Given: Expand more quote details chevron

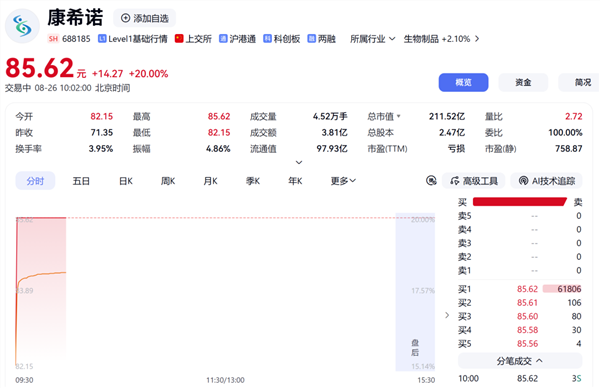Looking at the screenshot, I should coord(299,163).
